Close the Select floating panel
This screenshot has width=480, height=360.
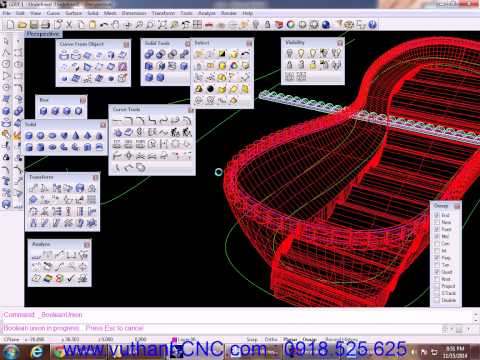249,43
